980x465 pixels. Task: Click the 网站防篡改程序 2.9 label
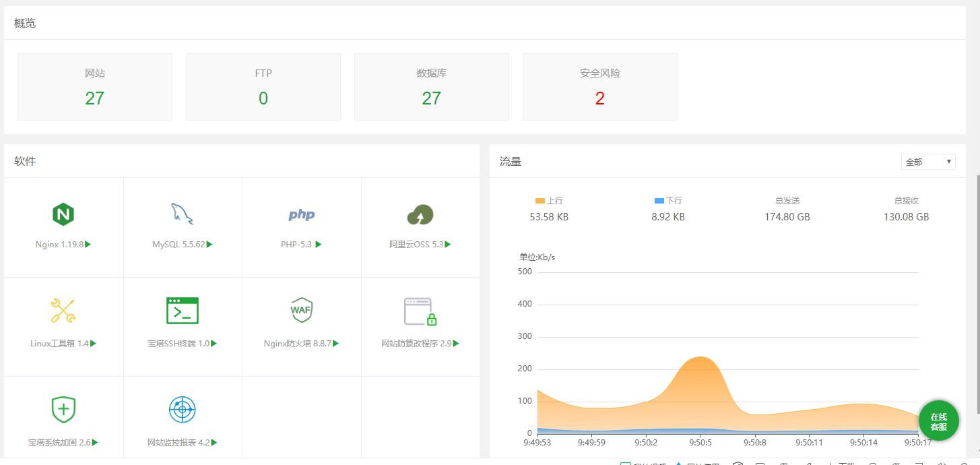coord(416,344)
